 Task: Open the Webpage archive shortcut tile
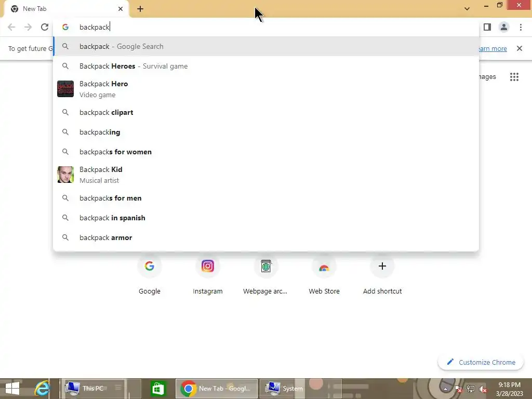click(x=265, y=275)
